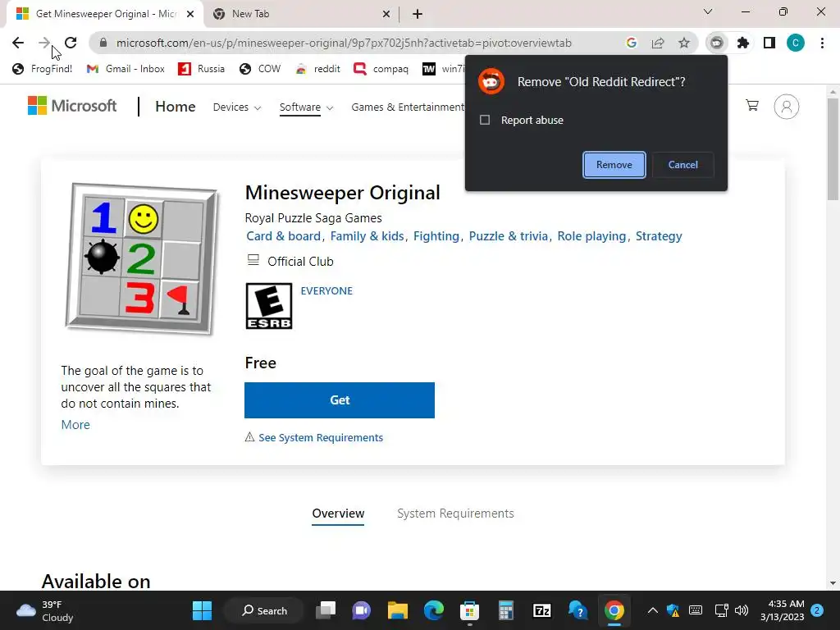Open the touch keyboard tray icon

(x=696, y=610)
